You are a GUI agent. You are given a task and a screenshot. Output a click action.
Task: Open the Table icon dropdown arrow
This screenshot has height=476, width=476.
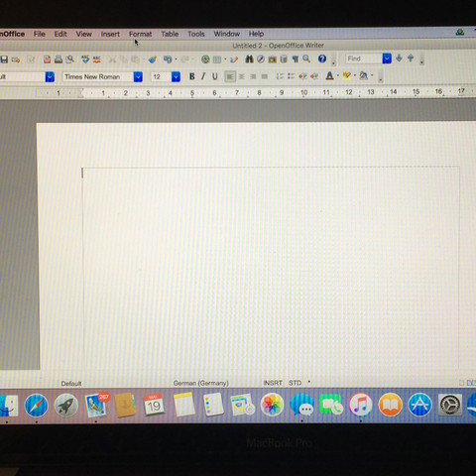(x=225, y=59)
